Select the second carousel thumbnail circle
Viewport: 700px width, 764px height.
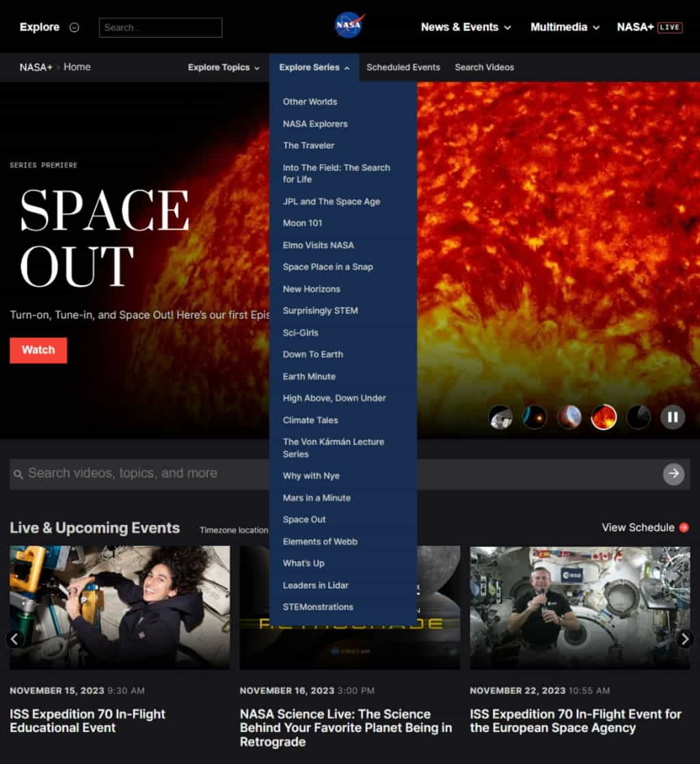coord(535,417)
